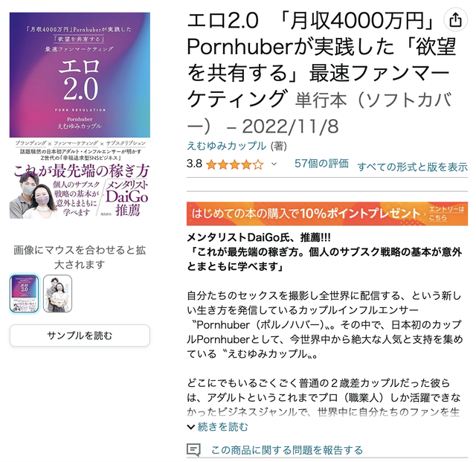Select the first book cover thumbnail

pyautogui.click(x=25, y=293)
